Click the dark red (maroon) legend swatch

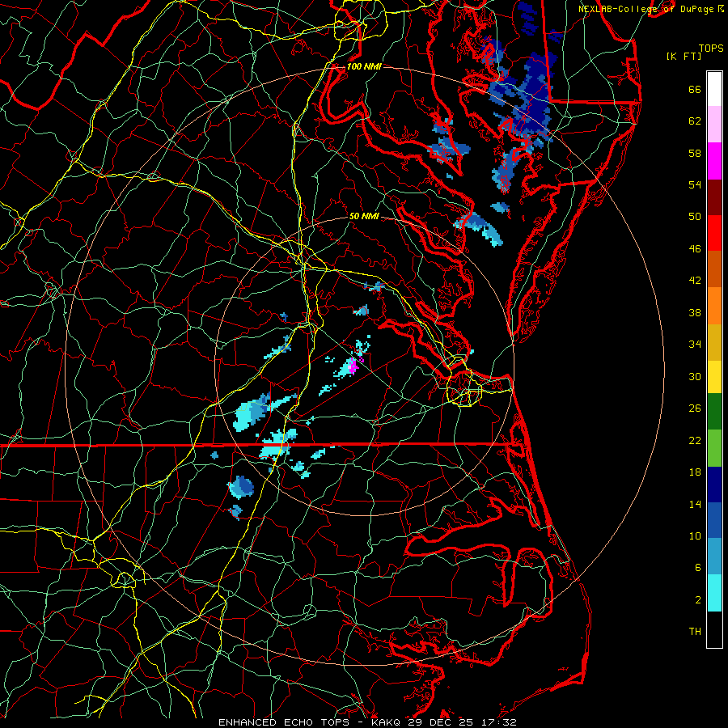(x=714, y=197)
